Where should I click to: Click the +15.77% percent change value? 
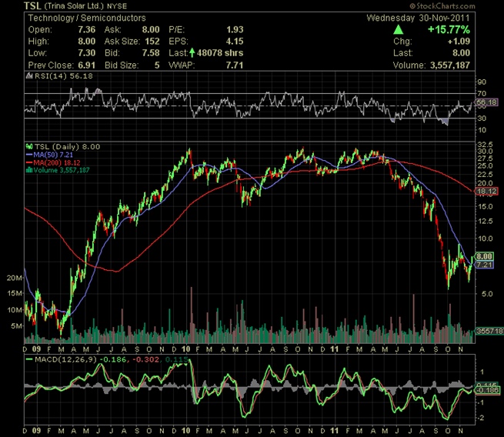coord(449,30)
